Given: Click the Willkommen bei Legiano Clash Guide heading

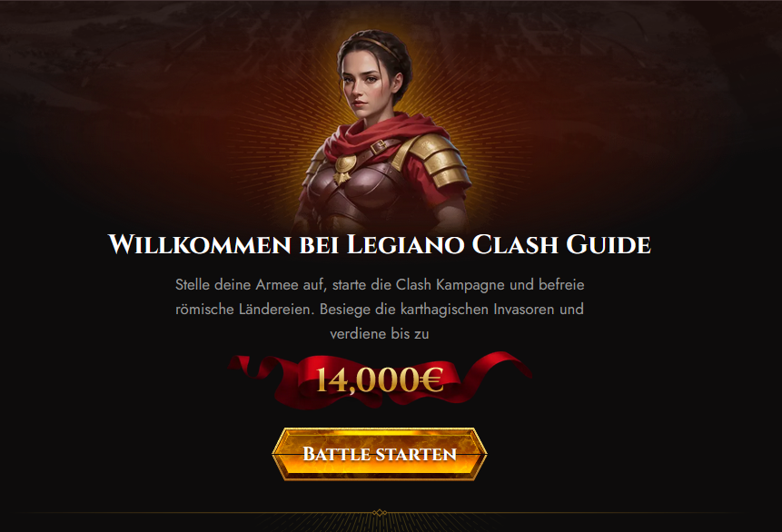Looking at the screenshot, I should pos(380,244).
